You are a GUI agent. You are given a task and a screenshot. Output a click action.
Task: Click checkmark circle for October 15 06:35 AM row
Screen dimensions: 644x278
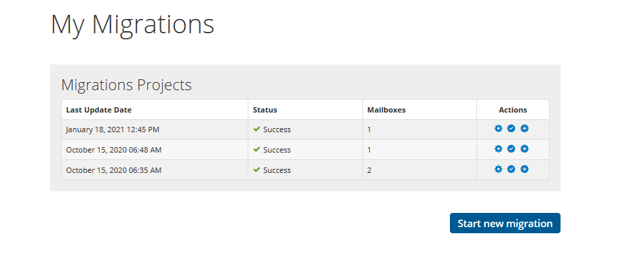coord(512,170)
